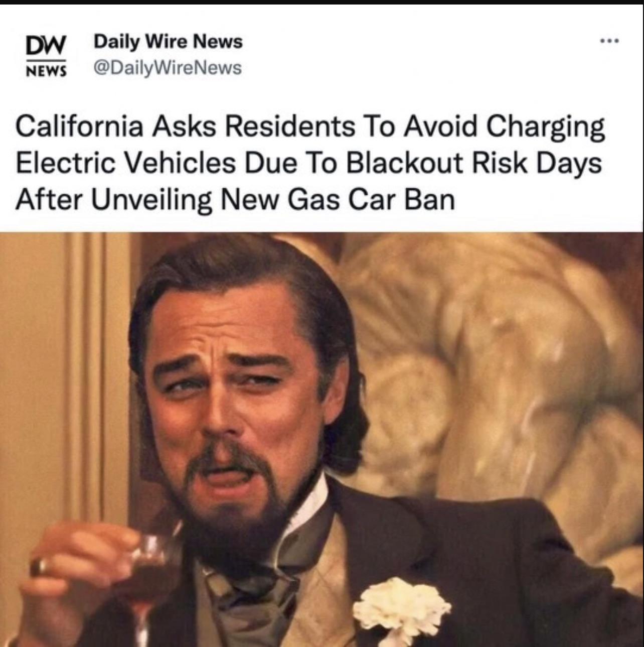
Task: Click the gold ring on the hand
Action: (x=39, y=566)
